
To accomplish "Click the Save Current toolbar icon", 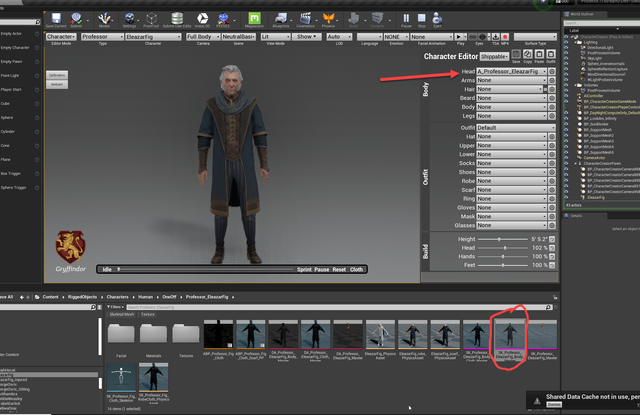I will point(56,18).
